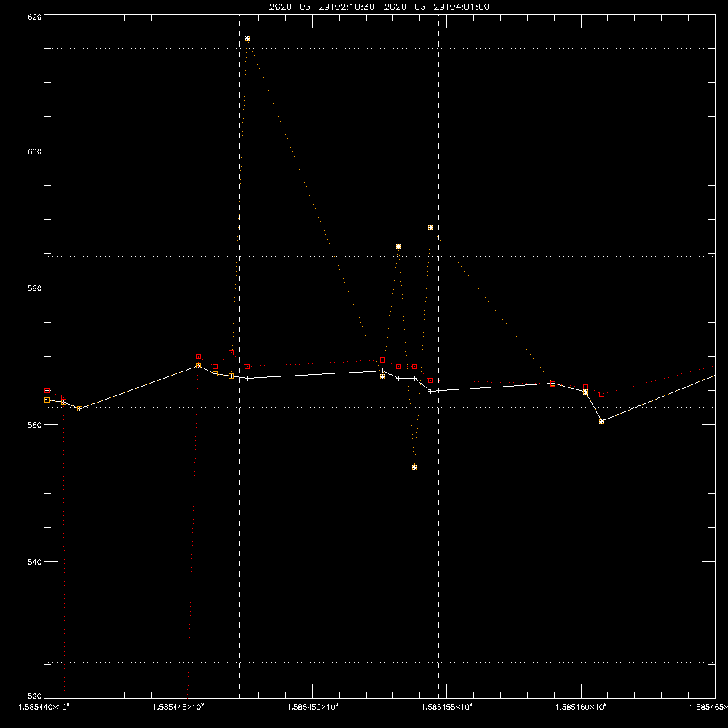The width and height of the screenshot is (728, 728).
Task: Click the x-axis label 1.585460×10⁹
Action: 581,707
